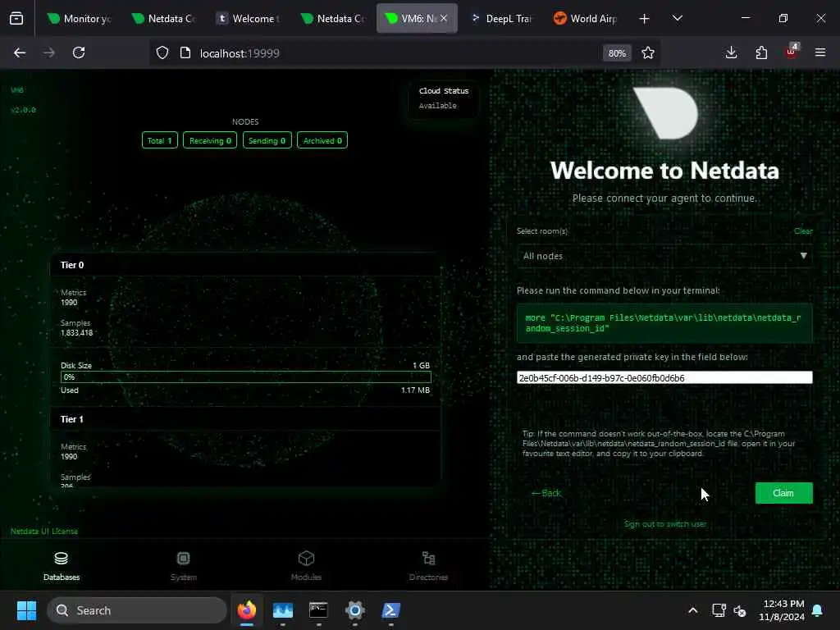Switch to second Netdata Cloud tab
The width and height of the screenshot is (840, 630).
(x=164, y=19)
